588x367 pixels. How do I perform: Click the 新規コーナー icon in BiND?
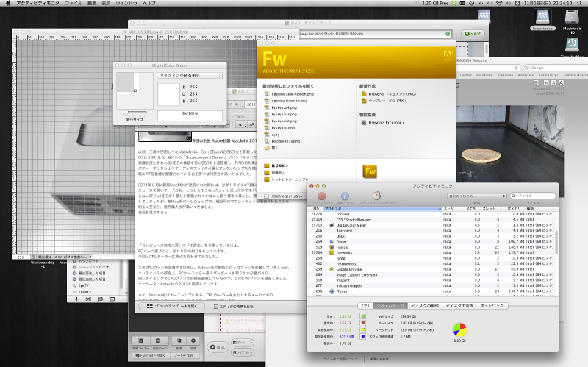coord(140,341)
